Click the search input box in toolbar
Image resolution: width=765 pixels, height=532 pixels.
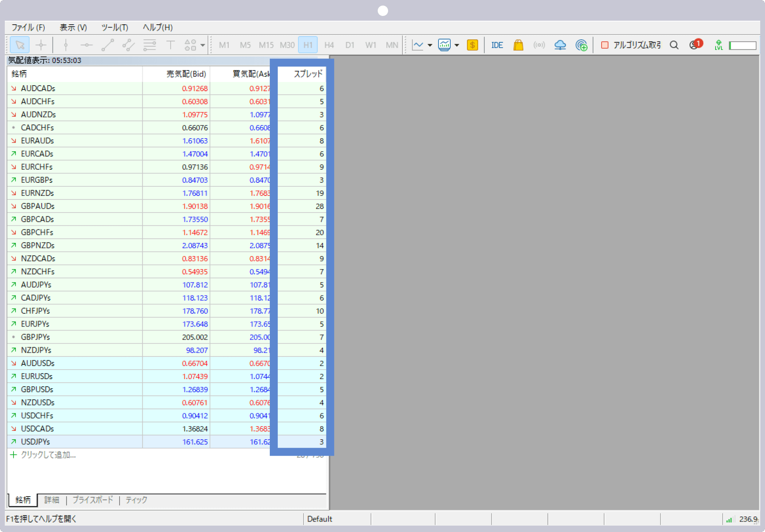pos(743,45)
